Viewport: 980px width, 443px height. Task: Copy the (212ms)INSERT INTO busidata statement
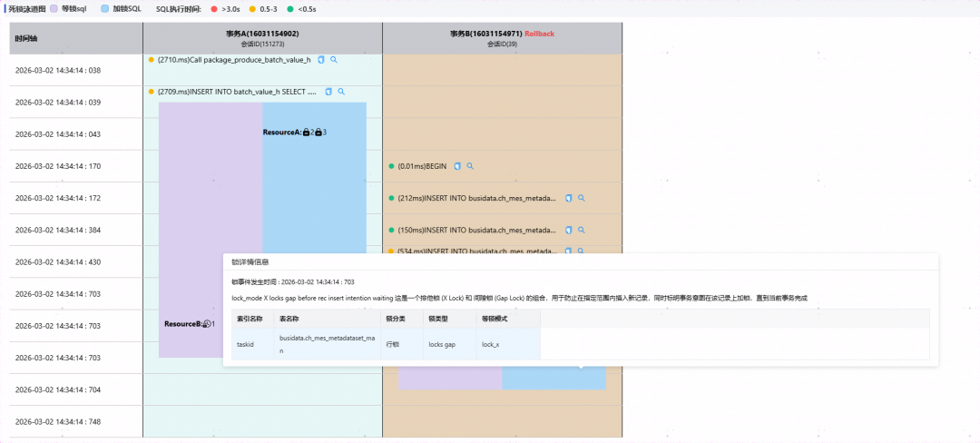pyautogui.click(x=569, y=198)
